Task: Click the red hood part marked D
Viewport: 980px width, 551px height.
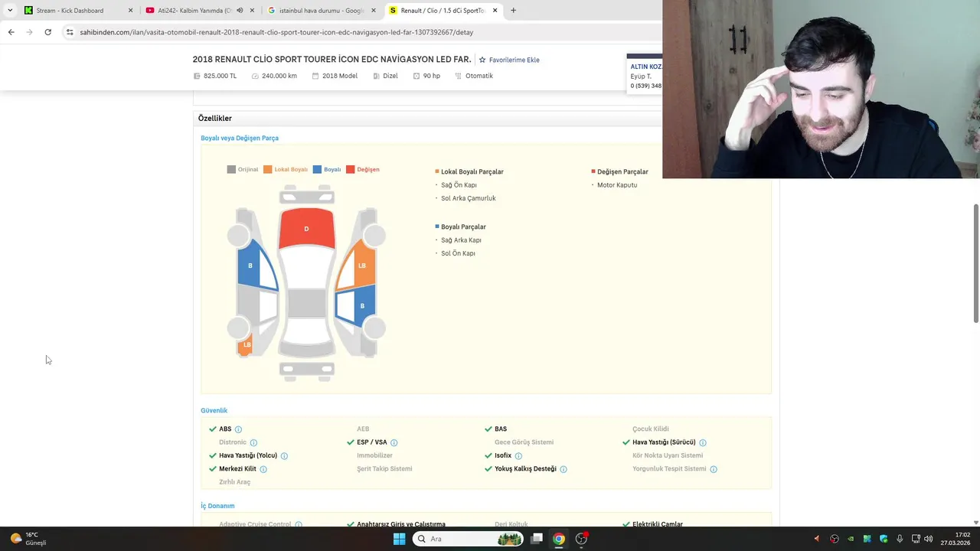Action: point(306,228)
